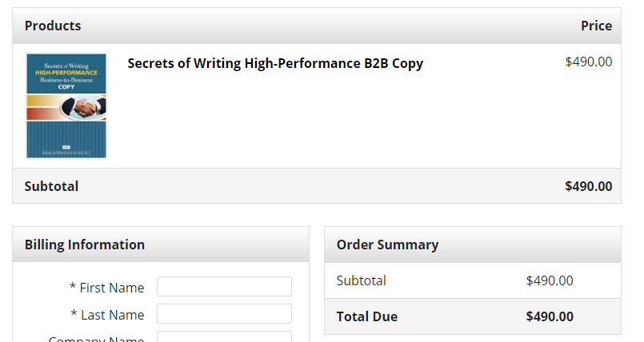
Task: Click the bold subtotal amount in products table
Action: pos(588,186)
